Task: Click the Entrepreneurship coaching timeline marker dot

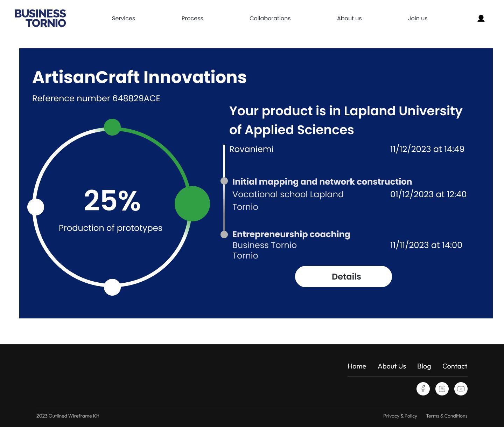Action: (224, 234)
